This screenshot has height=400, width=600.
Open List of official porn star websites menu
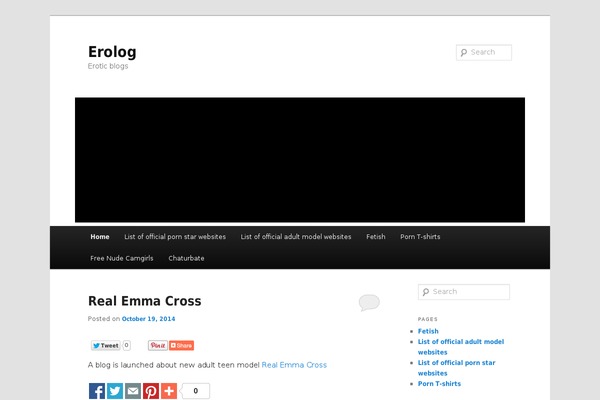tap(175, 237)
